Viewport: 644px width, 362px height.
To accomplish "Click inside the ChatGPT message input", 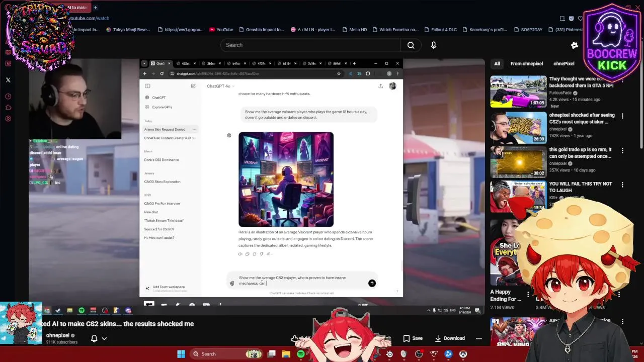I will tap(302, 281).
